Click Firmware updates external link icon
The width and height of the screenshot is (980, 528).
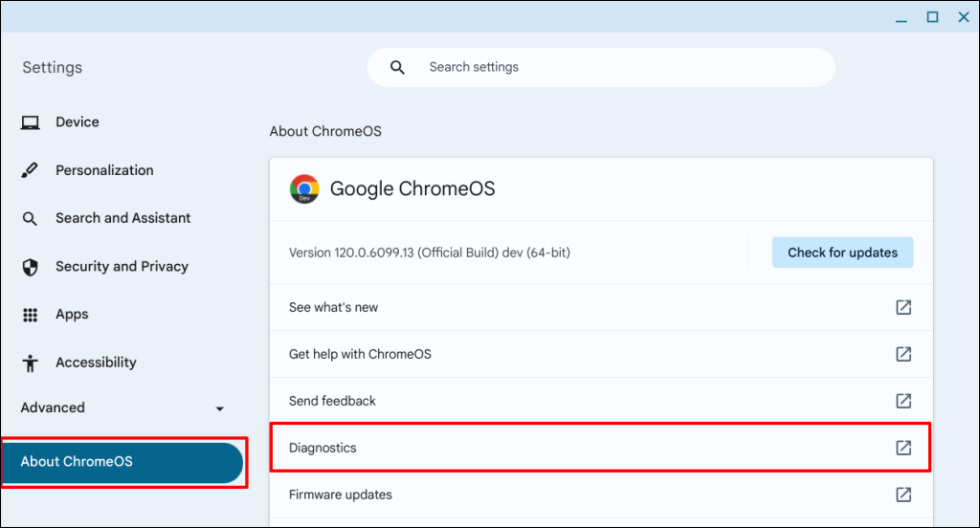pyautogui.click(x=903, y=495)
